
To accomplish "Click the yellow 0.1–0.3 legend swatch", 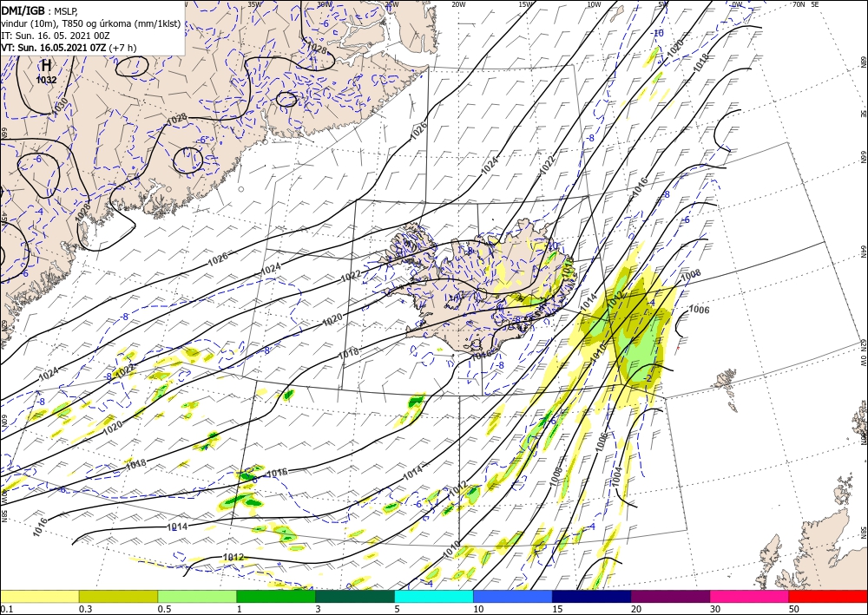I will pos(39,596).
